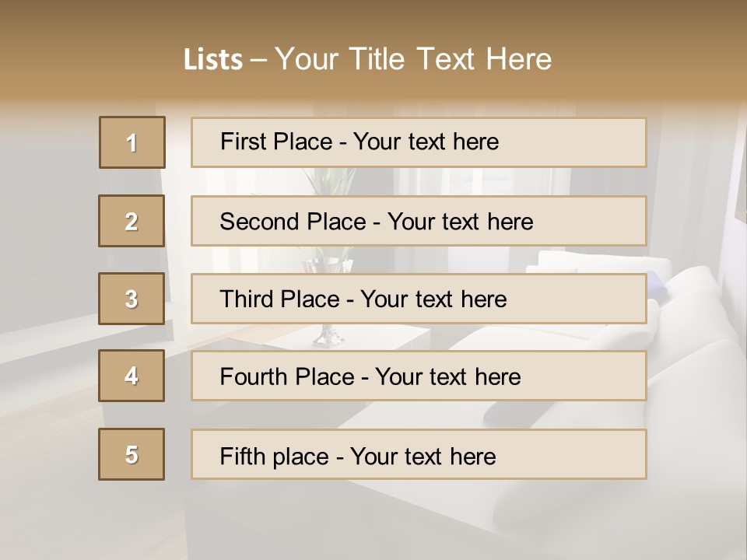
Task: Click the Second Place text bar
Action: [419, 221]
